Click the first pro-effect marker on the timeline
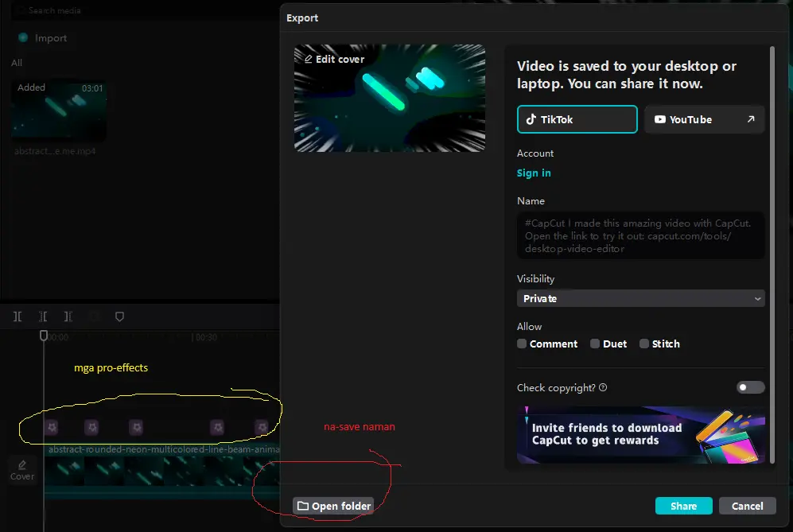The height and width of the screenshot is (532, 793). (x=52, y=427)
